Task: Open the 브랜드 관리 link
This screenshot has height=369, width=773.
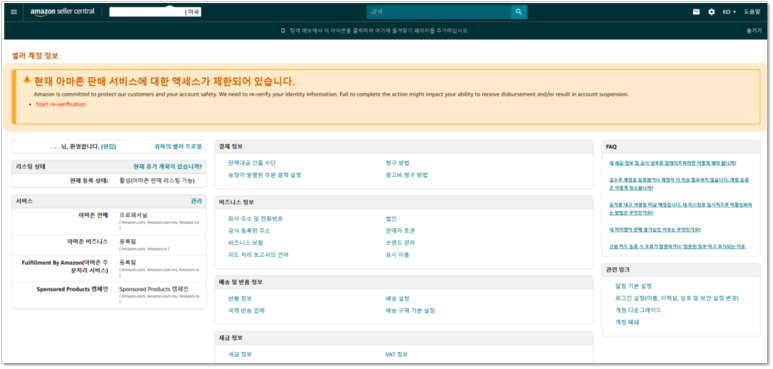Action: coord(400,243)
